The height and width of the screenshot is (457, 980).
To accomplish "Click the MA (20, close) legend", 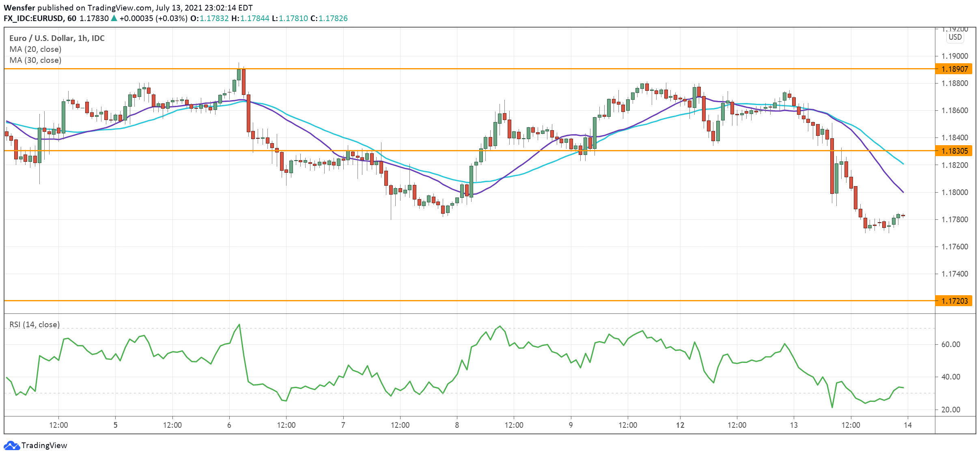I will [35, 49].
